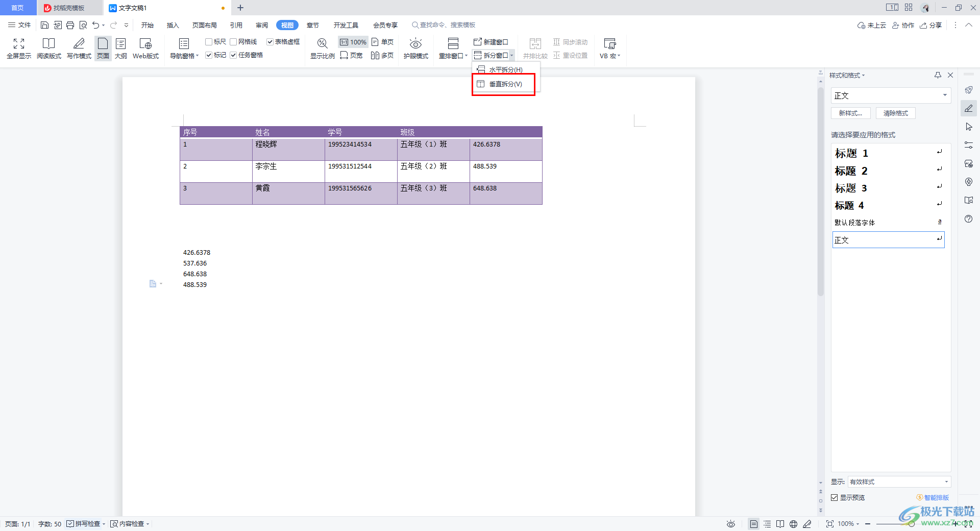Switch to outline view in ribbon

(x=121, y=49)
